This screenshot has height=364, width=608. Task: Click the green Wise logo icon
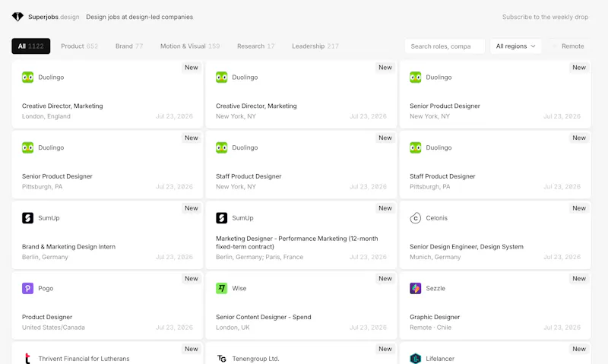221,289
